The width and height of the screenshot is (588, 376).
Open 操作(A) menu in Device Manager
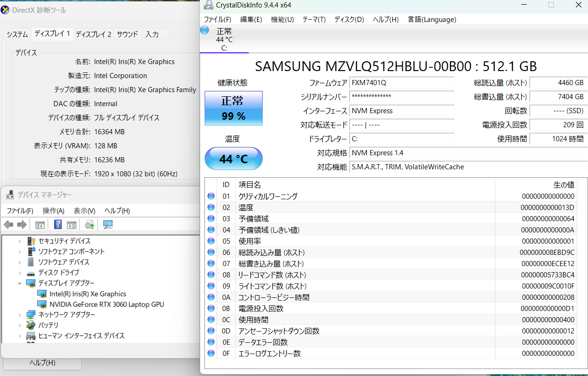click(x=53, y=210)
